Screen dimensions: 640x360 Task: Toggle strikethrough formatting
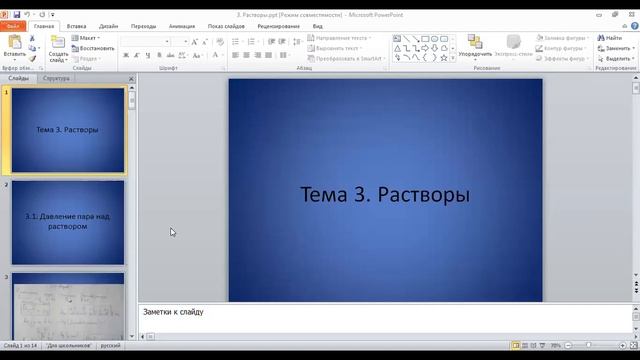pos(170,55)
